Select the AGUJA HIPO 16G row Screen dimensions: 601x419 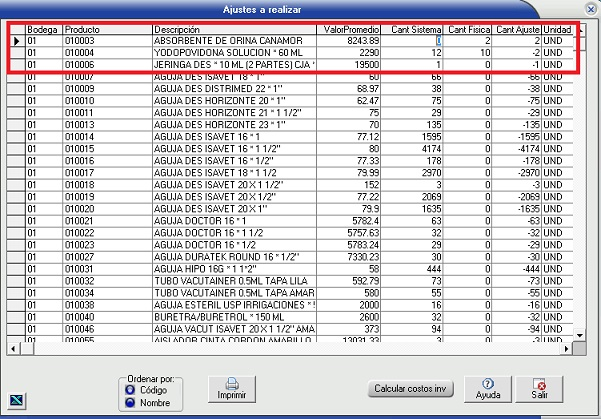[235, 269]
